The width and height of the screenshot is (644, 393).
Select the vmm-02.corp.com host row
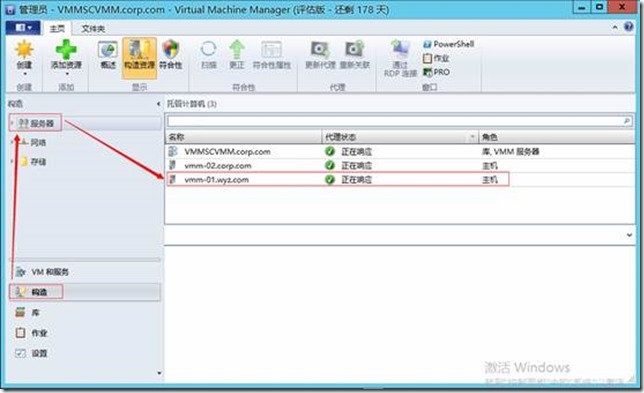[400, 165]
